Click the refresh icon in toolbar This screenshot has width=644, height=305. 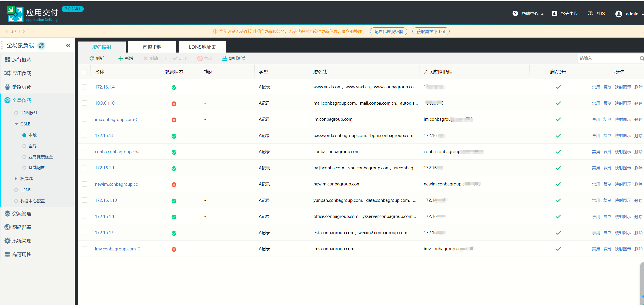coord(91,58)
